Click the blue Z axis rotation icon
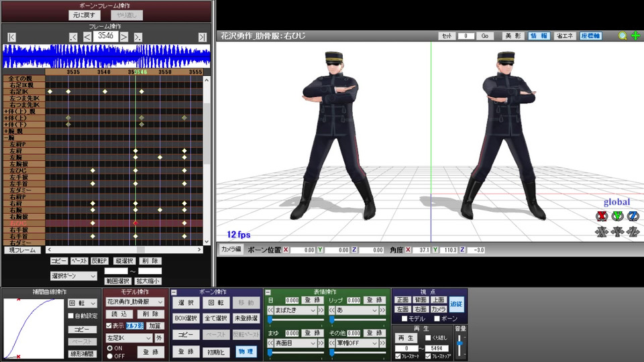Image resolution: width=644 pixels, height=362 pixels. click(x=633, y=216)
